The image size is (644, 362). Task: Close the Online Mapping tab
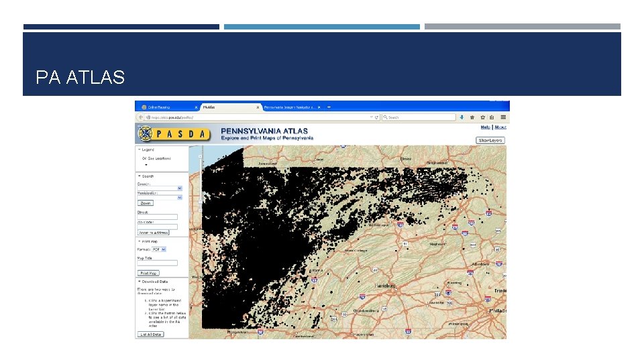point(197,107)
